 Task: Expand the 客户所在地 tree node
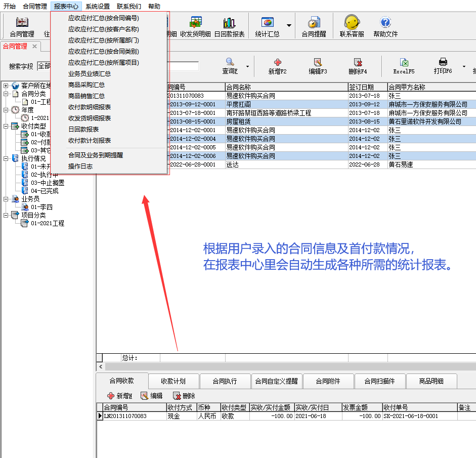pos(6,86)
